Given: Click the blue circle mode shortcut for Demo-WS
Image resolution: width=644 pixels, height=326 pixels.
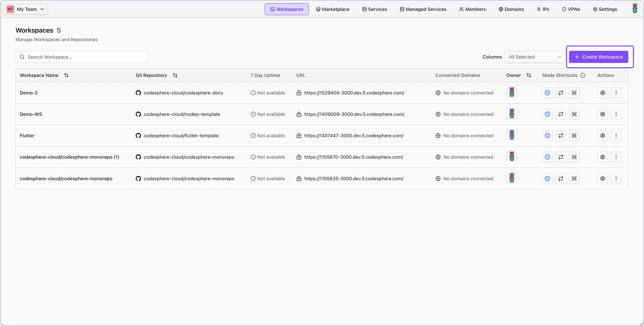Looking at the screenshot, I should (x=547, y=114).
